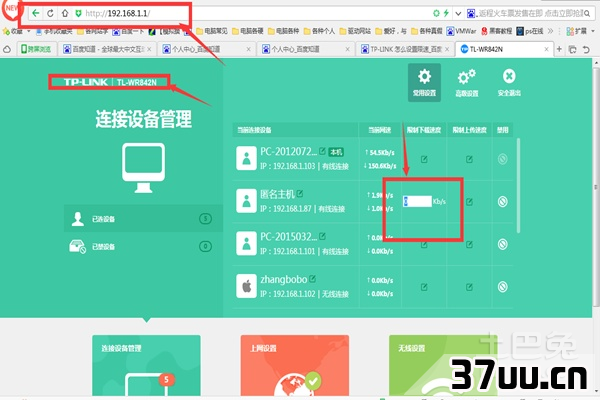Image resolution: width=600 pixels, height=400 pixels.
Task: Edit download limit for PC-2012072
Action: tap(424, 159)
